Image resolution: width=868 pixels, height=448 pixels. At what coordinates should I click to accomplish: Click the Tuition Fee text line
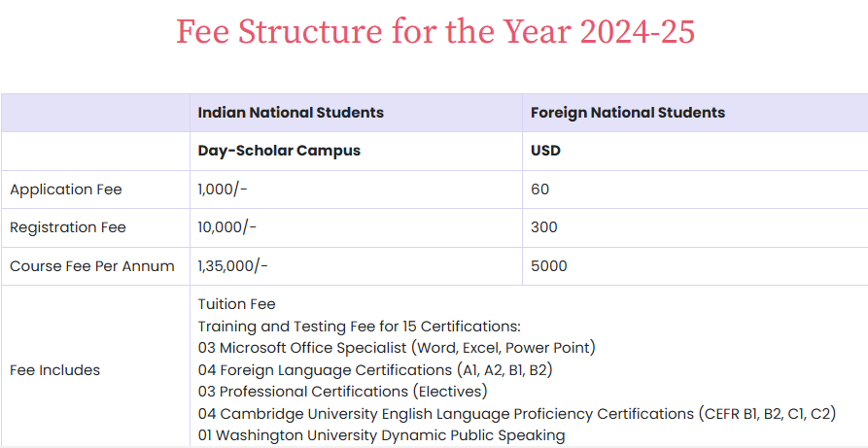click(x=236, y=304)
